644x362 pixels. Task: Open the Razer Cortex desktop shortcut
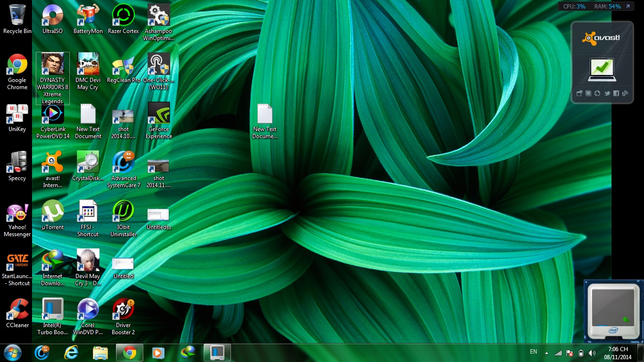124,16
